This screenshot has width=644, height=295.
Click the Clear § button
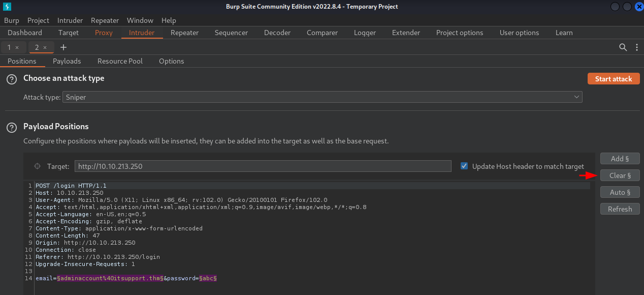620,175
